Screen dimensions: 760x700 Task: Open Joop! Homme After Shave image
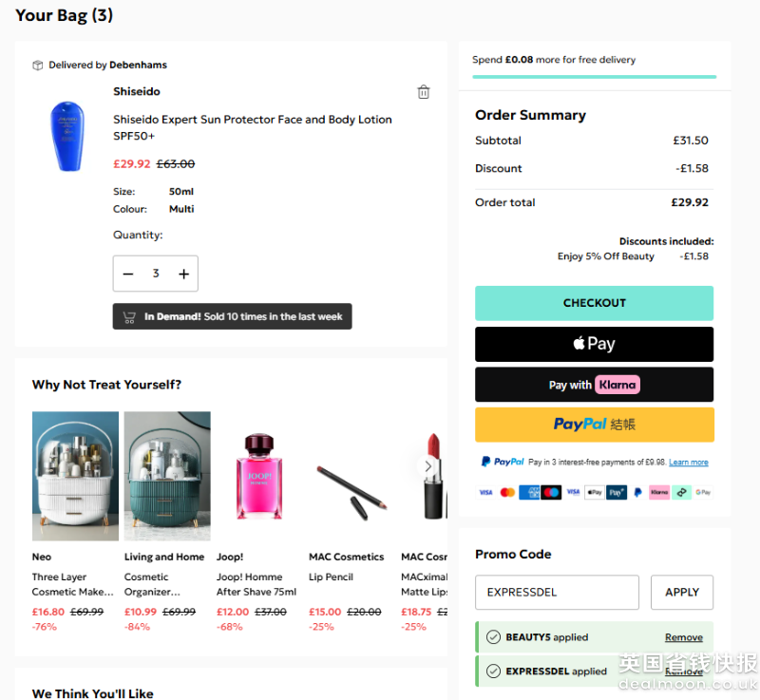[x=259, y=476]
